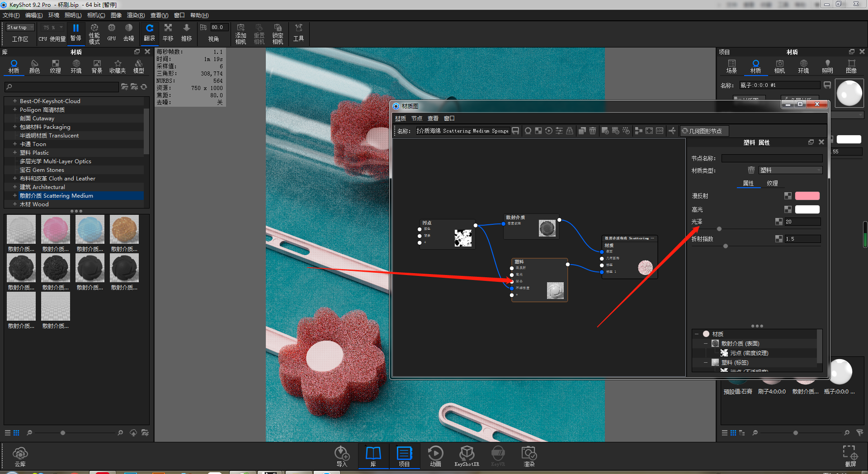
Task: Click the 添加相机 add camera toolbar icon
Action: (241, 33)
